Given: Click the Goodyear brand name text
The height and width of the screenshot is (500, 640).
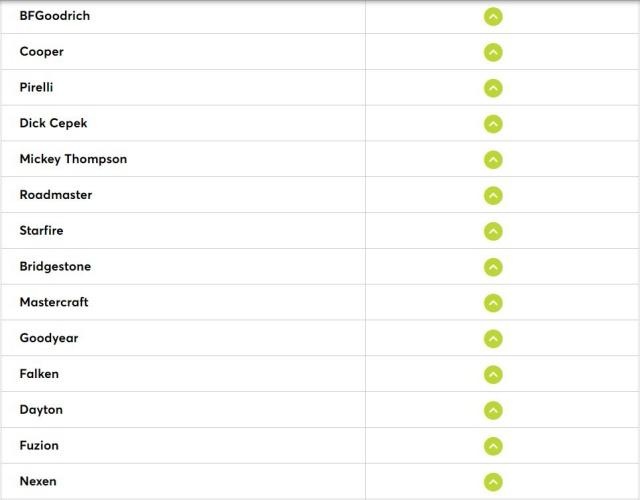Looking at the screenshot, I should pos(49,338).
